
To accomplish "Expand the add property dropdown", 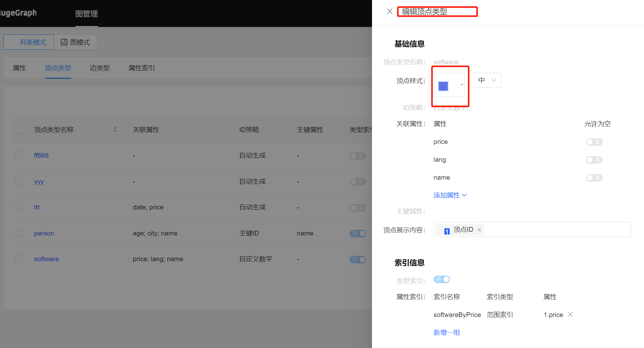I will click(x=450, y=195).
